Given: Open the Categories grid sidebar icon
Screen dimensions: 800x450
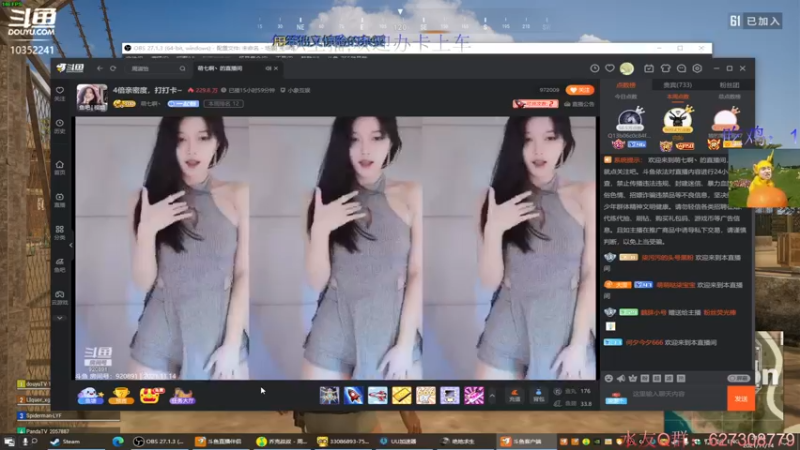Looking at the screenshot, I should [60, 232].
